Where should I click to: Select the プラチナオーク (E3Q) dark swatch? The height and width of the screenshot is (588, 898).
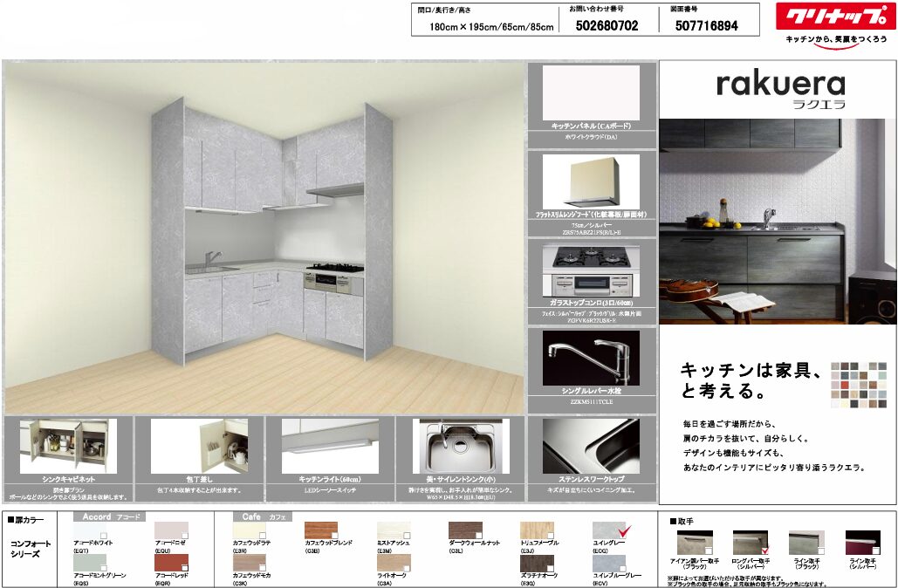(x=537, y=563)
